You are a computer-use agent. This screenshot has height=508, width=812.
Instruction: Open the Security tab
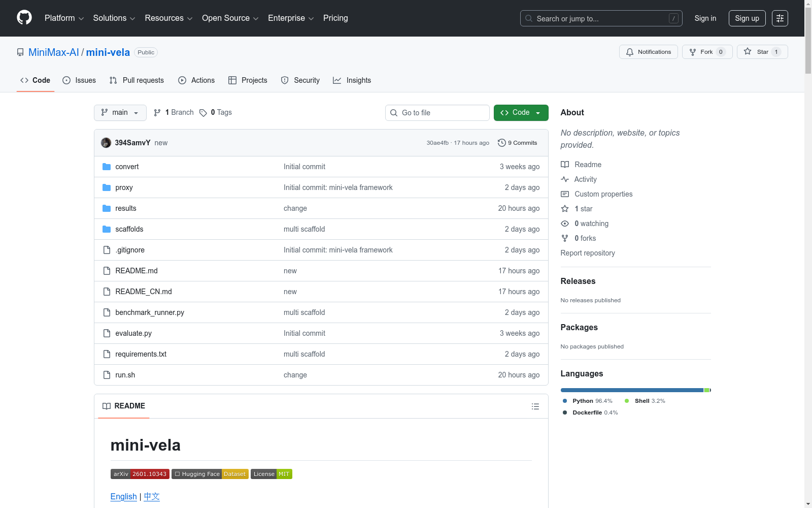(x=300, y=80)
